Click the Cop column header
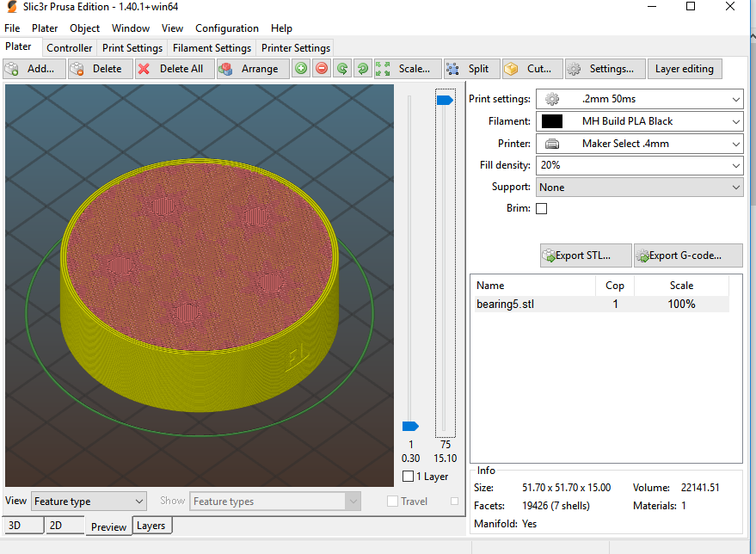Viewport: 756px width, 554px height. click(x=615, y=286)
